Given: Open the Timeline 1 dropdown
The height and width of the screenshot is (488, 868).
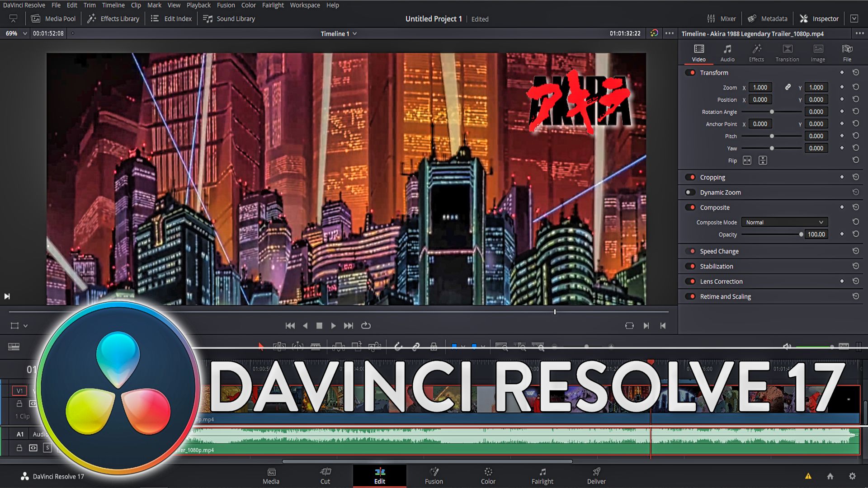Looking at the screenshot, I should [339, 33].
